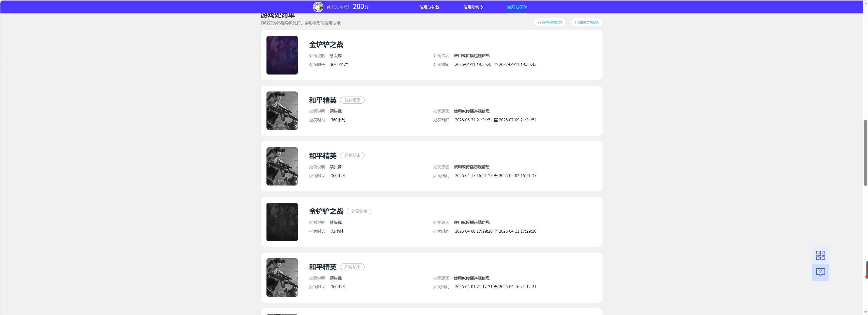Viewport: 868px width, 315px height.
Task: Click the 200分 credit score in the header
Action: point(361,7)
